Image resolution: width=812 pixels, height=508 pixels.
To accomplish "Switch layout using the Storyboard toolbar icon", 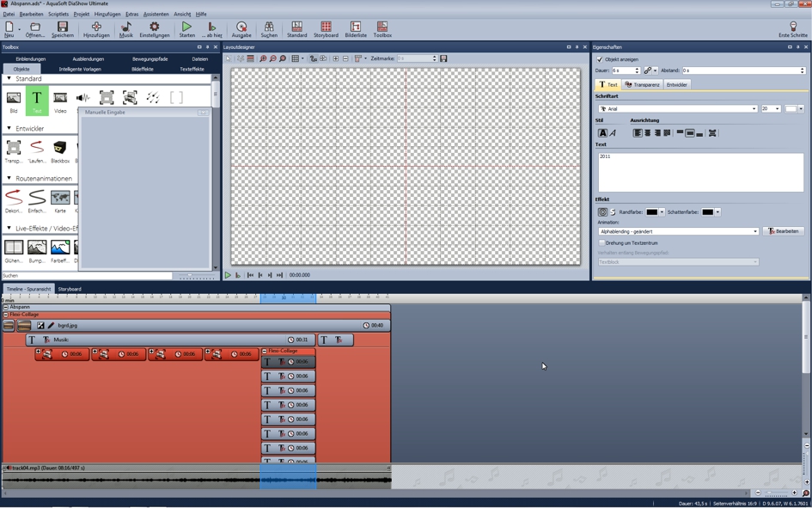I will point(326,29).
